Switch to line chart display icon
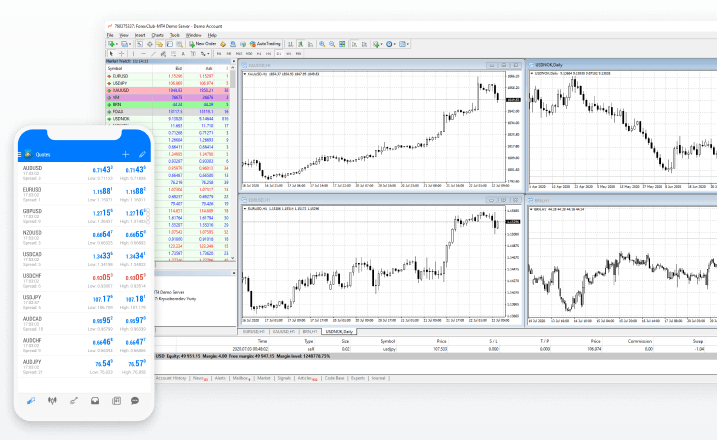 pyautogui.click(x=310, y=44)
